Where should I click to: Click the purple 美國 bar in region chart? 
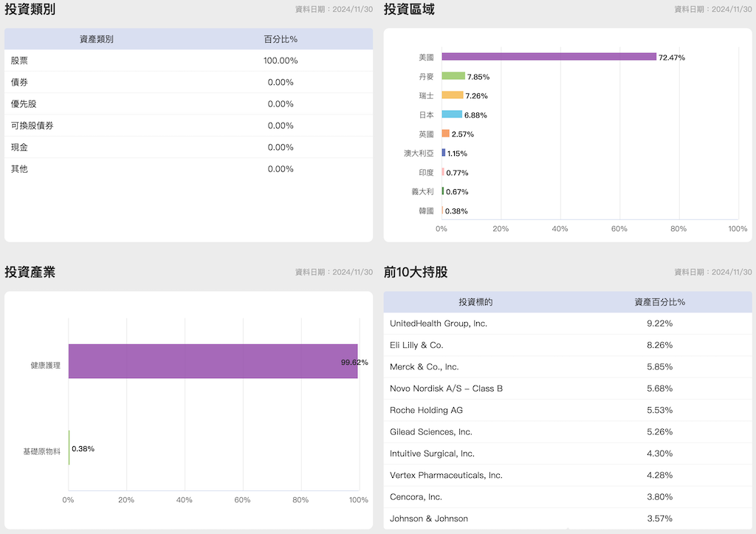(549, 57)
